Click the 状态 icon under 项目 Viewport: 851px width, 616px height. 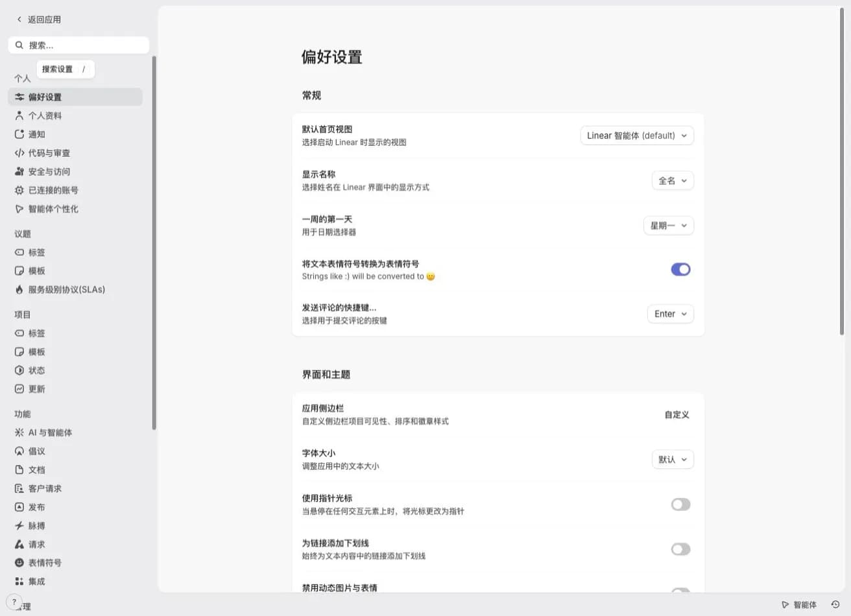click(19, 370)
